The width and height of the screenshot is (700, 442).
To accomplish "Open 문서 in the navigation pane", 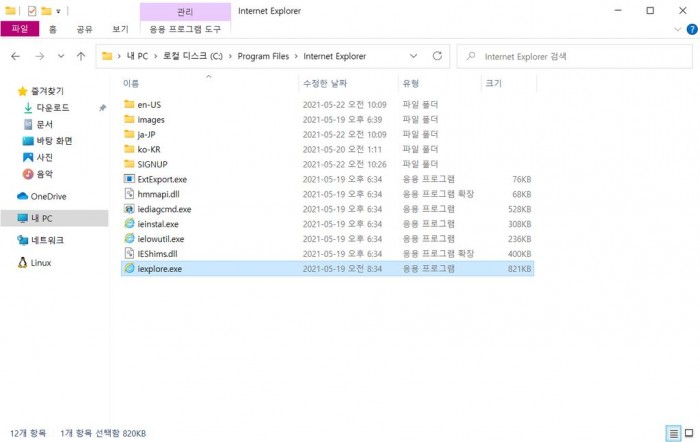I will pyautogui.click(x=44, y=124).
